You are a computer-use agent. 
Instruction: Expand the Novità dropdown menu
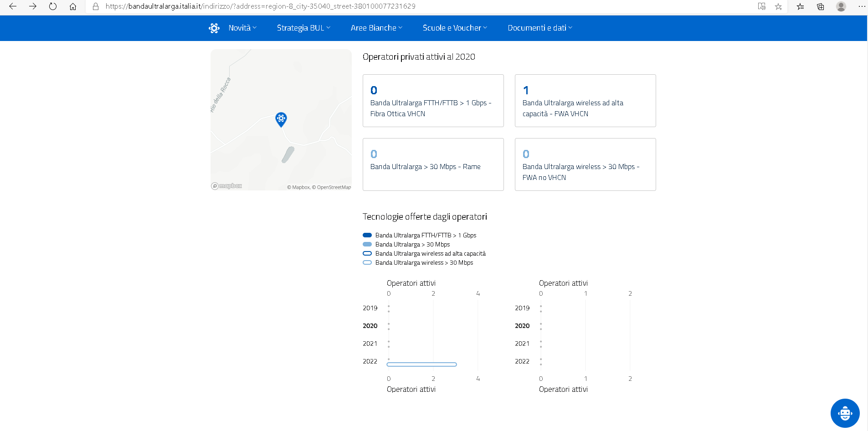click(x=242, y=28)
